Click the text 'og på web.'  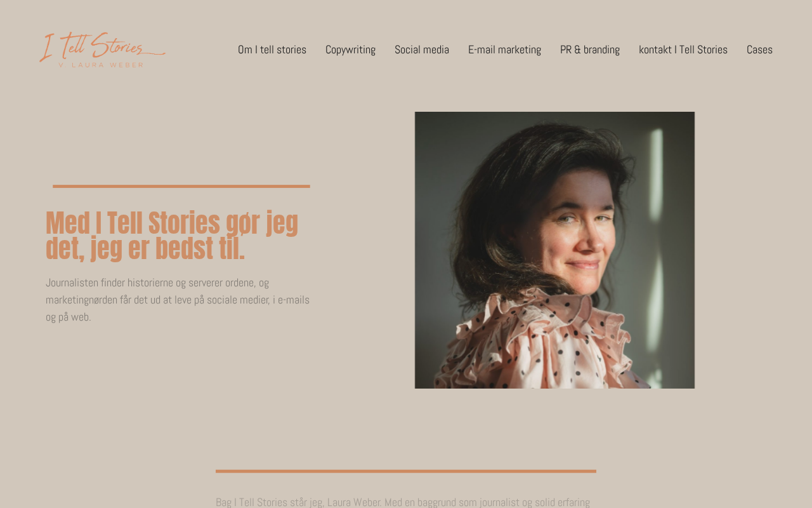pyautogui.click(x=69, y=317)
